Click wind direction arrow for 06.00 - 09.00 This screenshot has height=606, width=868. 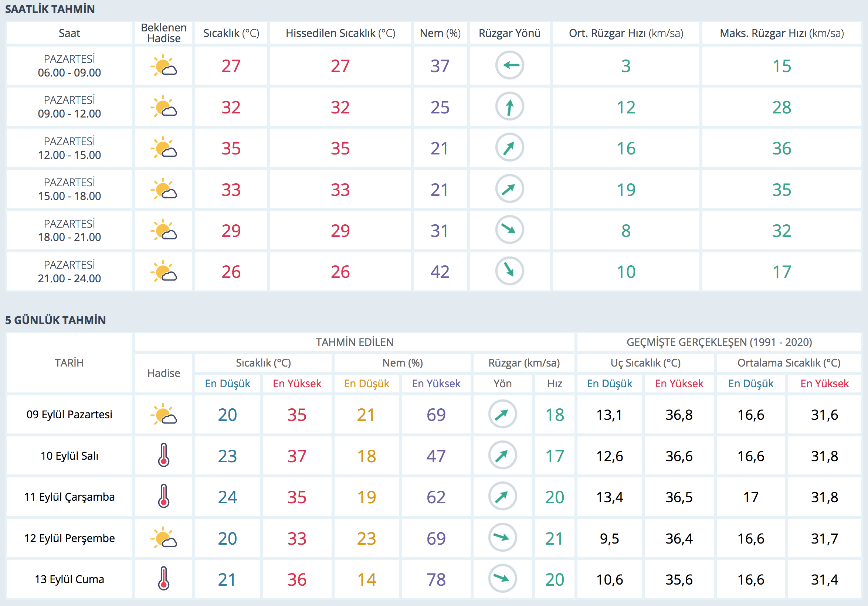[x=509, y=65]
